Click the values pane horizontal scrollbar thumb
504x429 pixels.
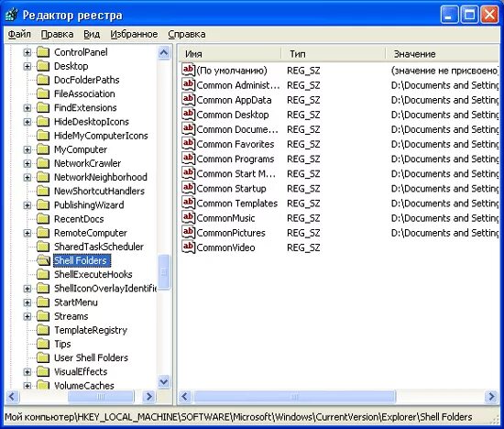294,397
